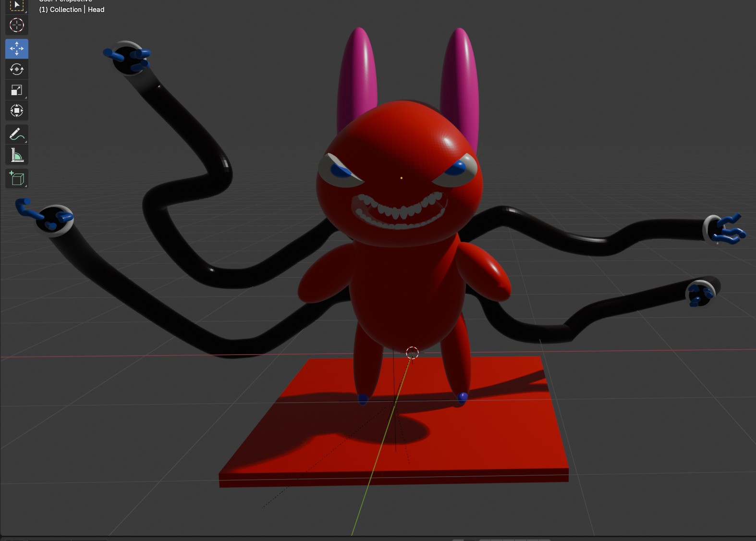Choose the Rotate tool
Screen dimensions: 756x541
(17, 69)
